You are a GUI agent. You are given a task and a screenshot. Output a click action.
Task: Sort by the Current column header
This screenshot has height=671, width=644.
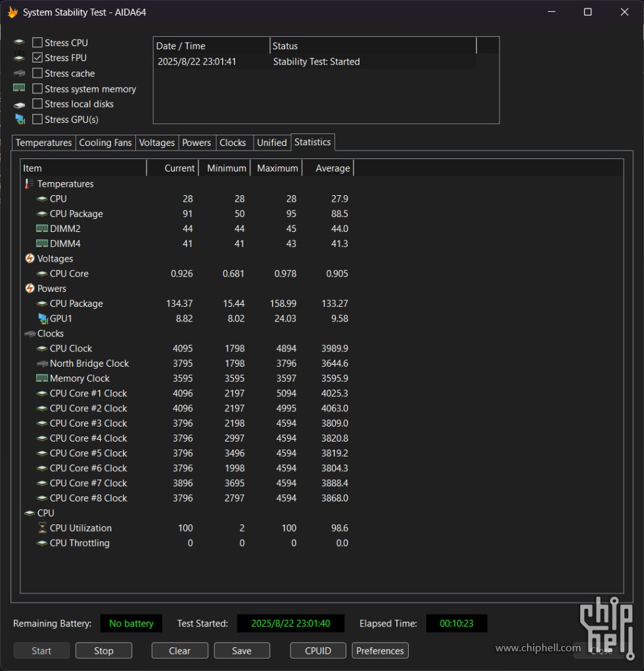pyautogui.click(x=172, y=168)
